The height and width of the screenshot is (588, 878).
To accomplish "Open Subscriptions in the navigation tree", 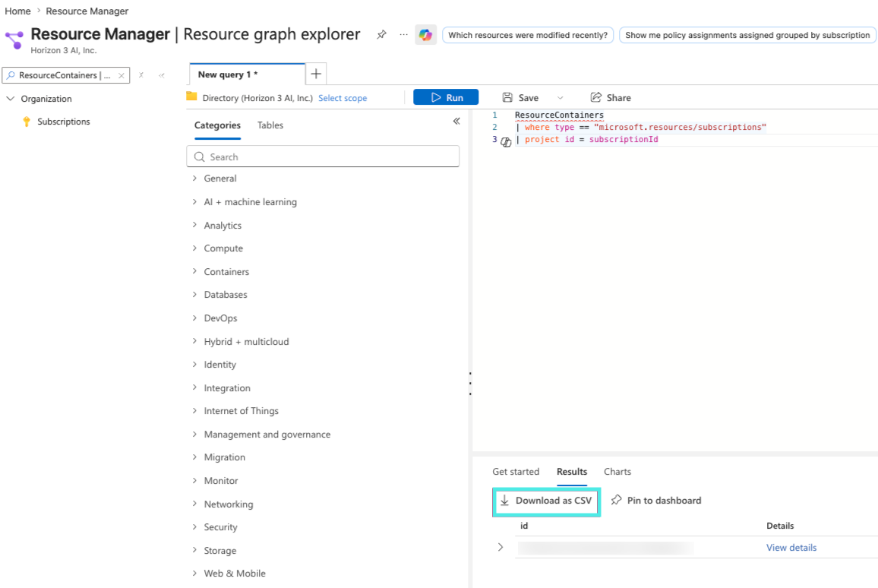I will [x=63, y=122].
